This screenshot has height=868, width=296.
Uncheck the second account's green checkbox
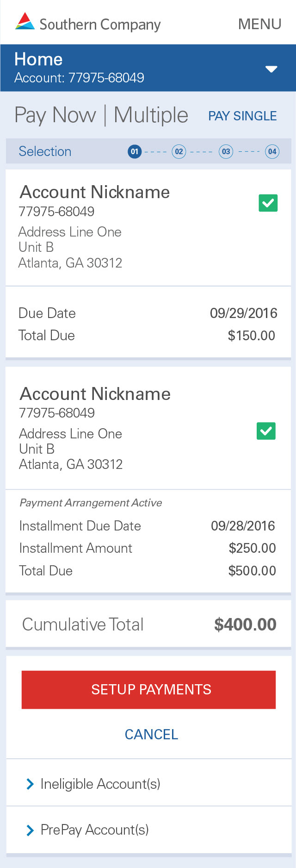pyautogui.click(x=266, y=431)
